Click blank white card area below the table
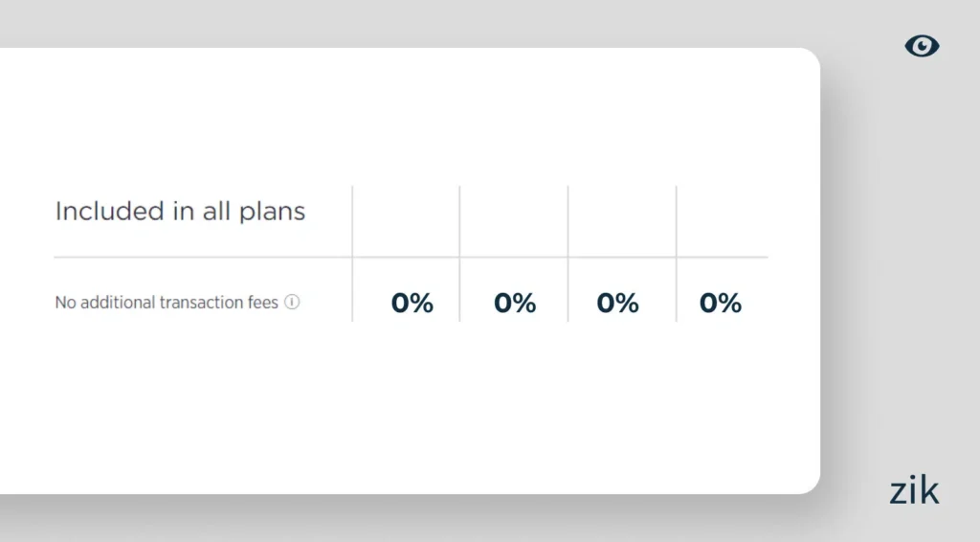 coord(412,412)
